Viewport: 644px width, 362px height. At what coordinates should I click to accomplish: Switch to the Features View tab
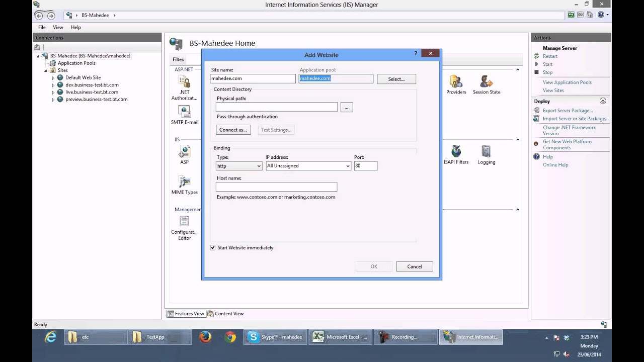pos(186,314)
